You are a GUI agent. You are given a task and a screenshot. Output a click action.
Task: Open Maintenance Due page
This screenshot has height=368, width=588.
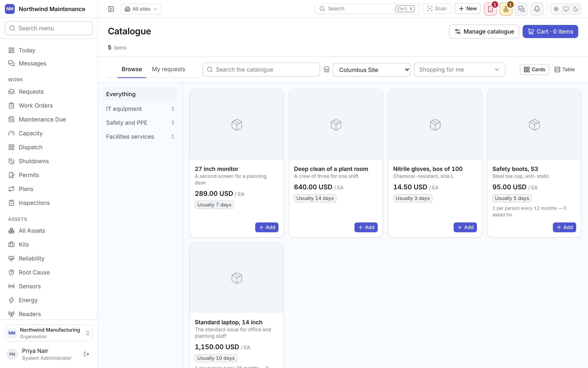click(49, 120)
